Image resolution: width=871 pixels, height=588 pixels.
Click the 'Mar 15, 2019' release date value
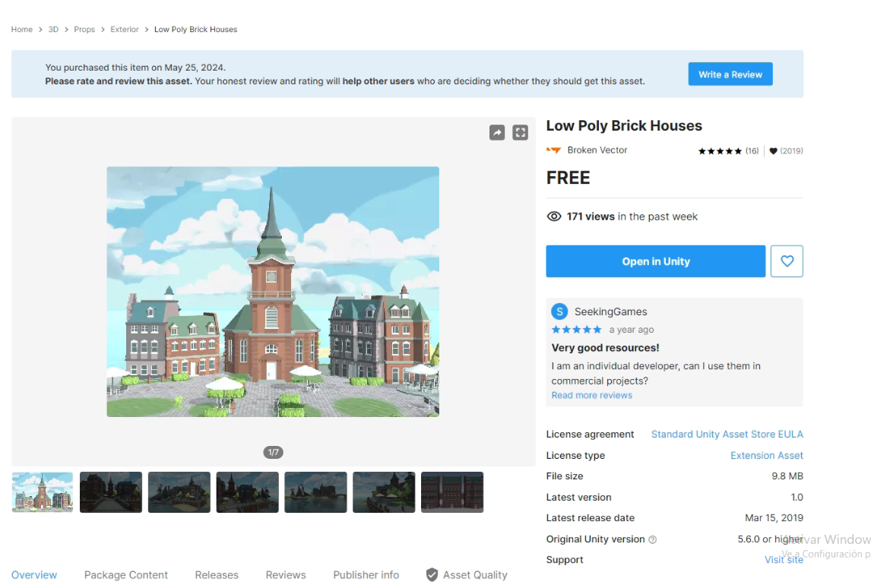pos(774,518)
